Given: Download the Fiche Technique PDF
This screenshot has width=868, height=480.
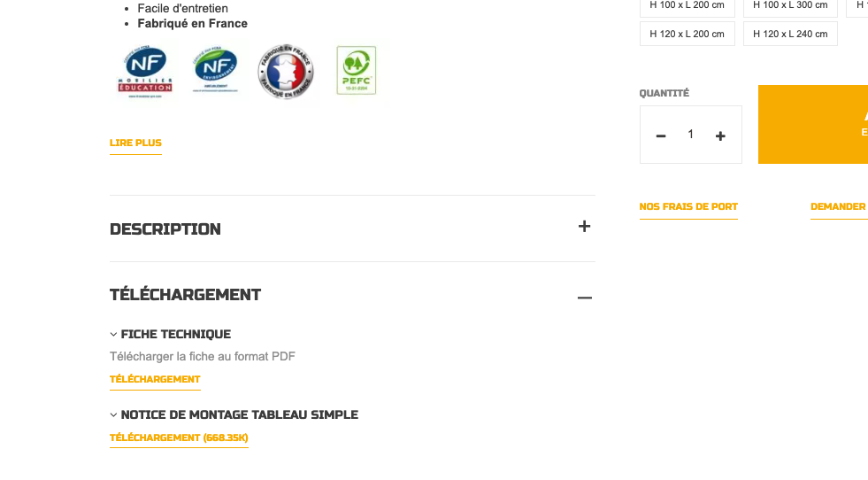Looking at the screenshot, I should [155, 379].
